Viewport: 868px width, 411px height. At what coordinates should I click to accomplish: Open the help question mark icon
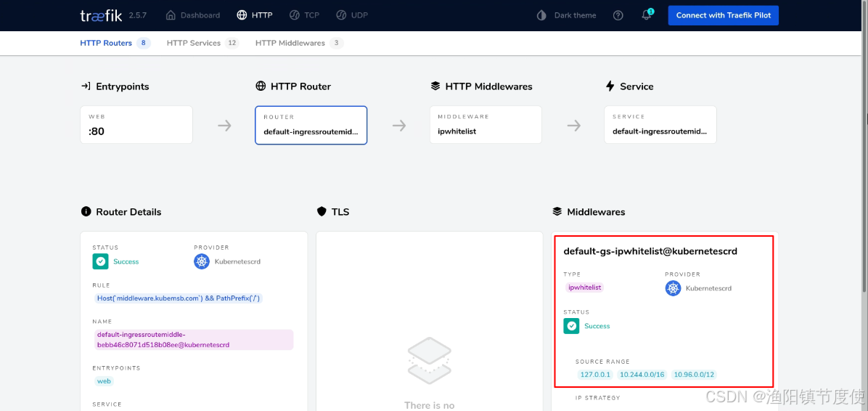(x=618, y=15)
